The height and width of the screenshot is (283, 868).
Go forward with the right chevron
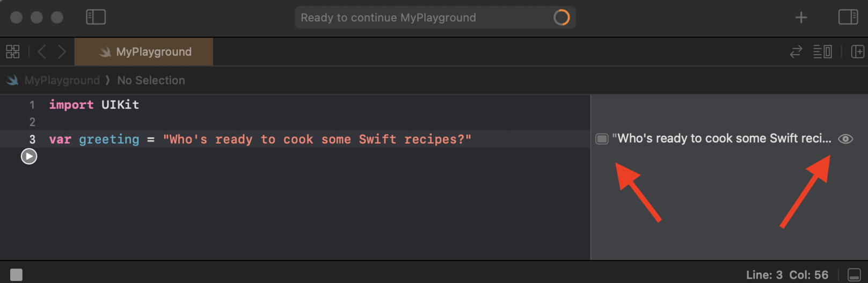point(62,52)
